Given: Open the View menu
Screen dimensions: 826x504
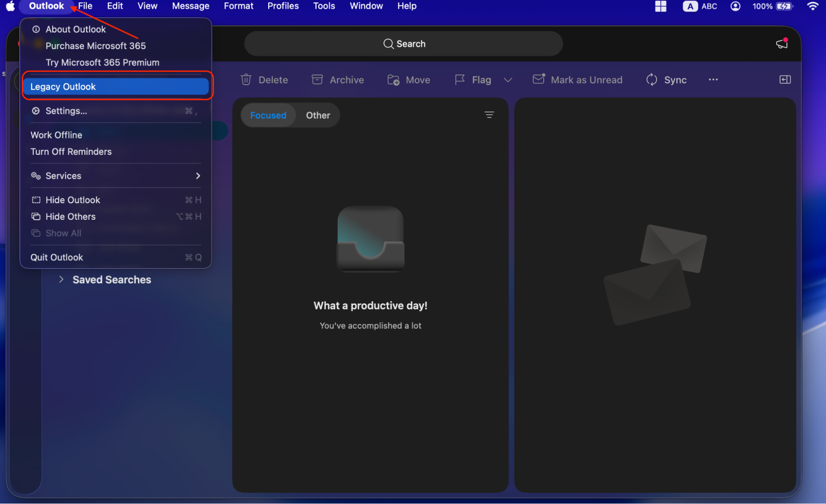Looking at the screenshot, I should [x=147, y=6].
